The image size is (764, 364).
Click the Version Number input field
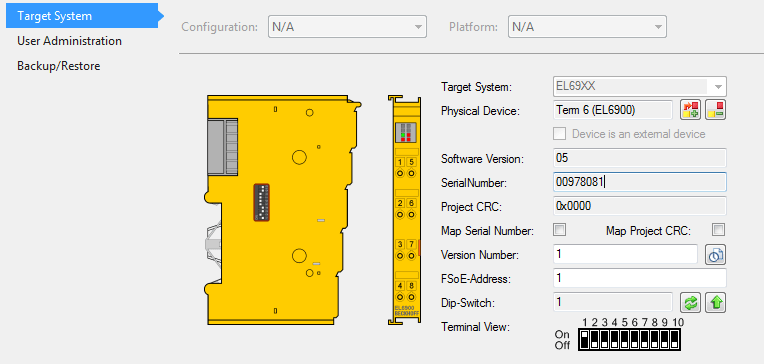pos(626,254)
